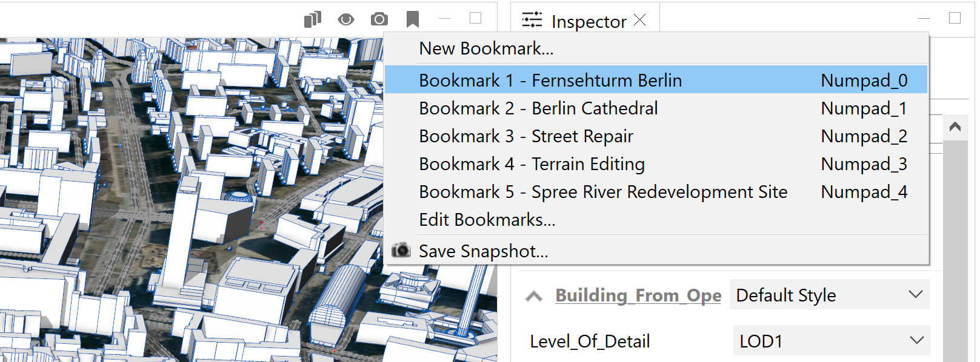Toggle the viewport visibility eye icon

coord(346,19)
